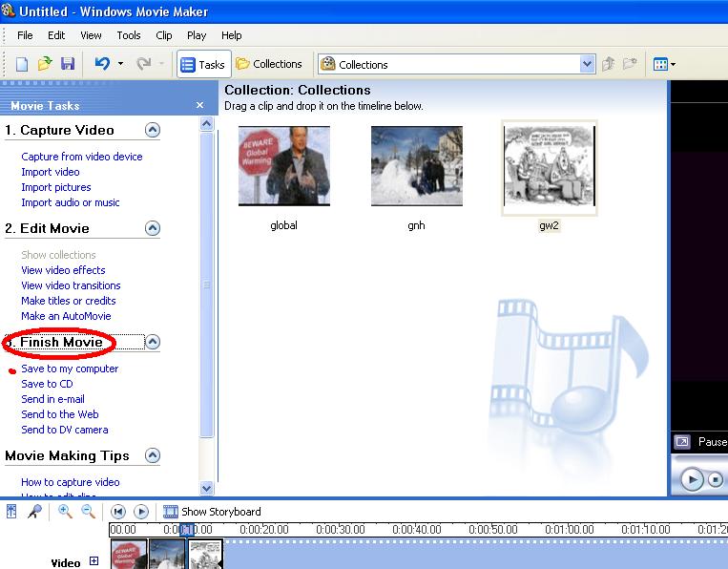Collapse the Movie Making Tips section
This screenshot has width=728, height=569.
click(x=153, y=455)
